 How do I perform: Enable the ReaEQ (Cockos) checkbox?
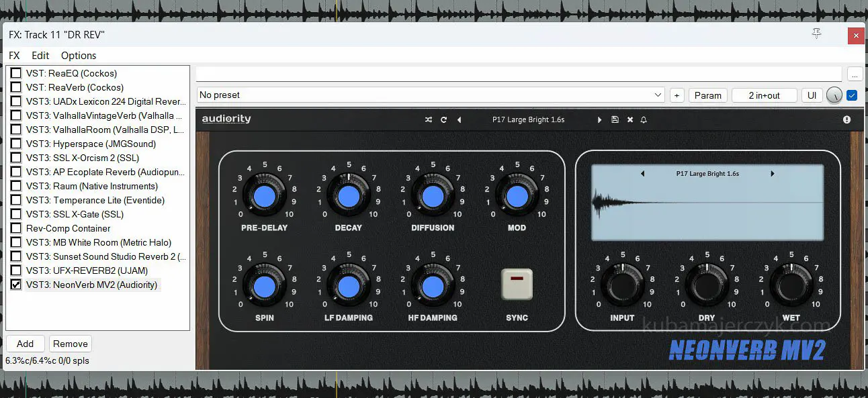tap(15, 73)
